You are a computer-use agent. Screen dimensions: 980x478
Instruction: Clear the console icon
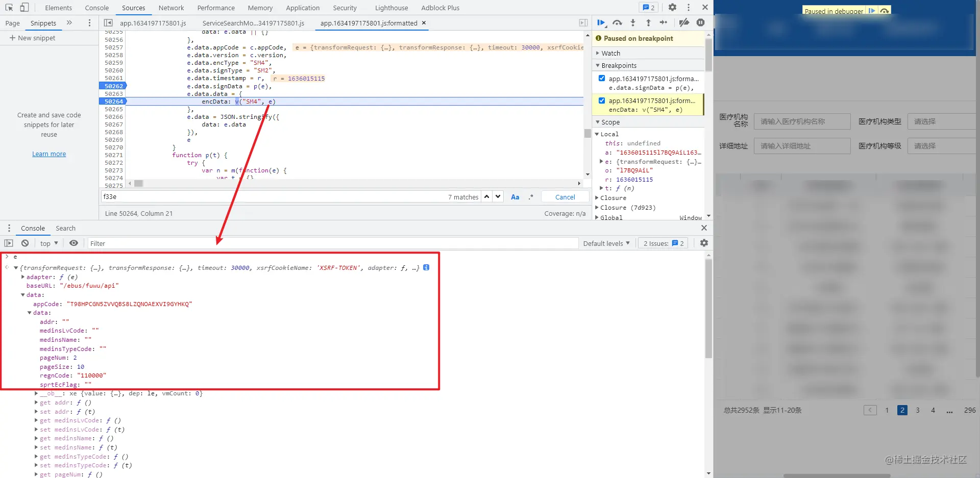[25, 243]
